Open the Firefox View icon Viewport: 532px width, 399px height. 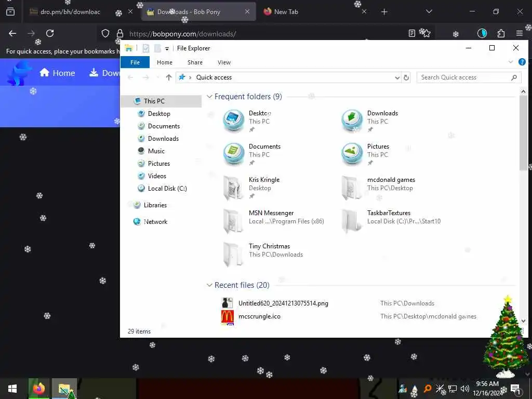10,12
